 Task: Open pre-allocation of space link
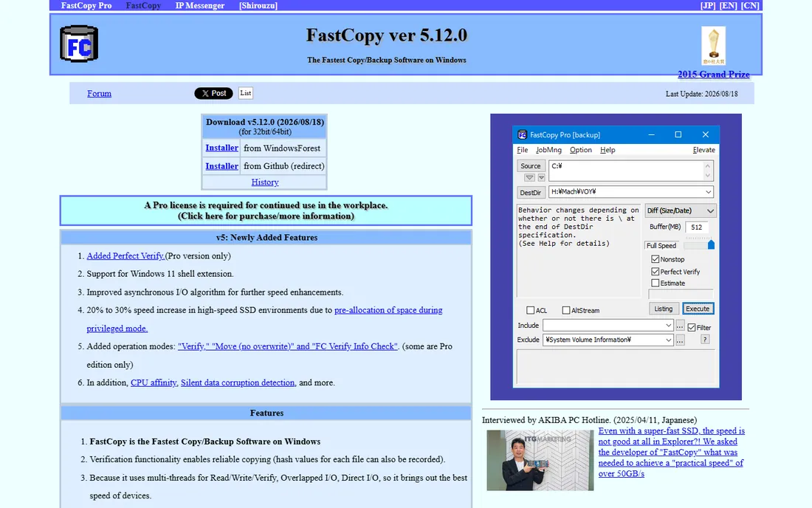coord(388,310)
